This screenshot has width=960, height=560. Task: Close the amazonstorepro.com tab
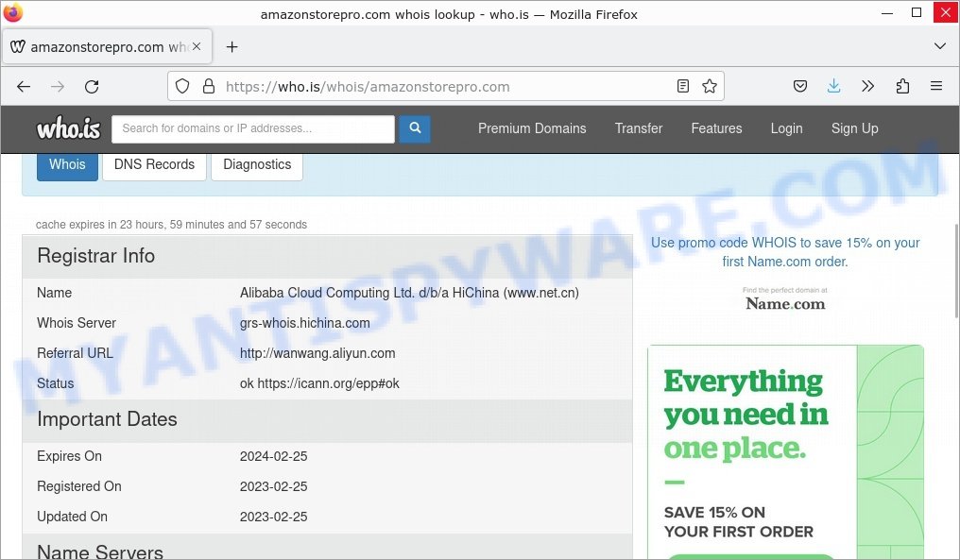coord(197,46)
